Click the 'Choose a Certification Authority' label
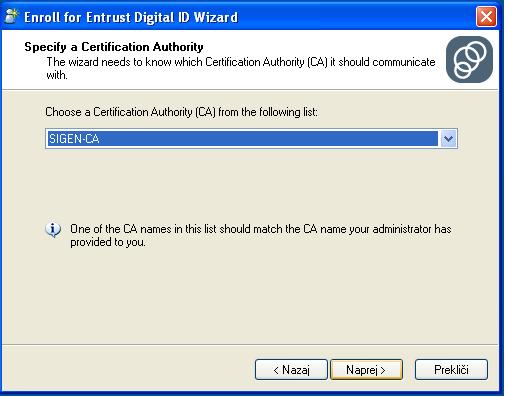Screen dimensions: 507x397 click(x=181, y=112)
